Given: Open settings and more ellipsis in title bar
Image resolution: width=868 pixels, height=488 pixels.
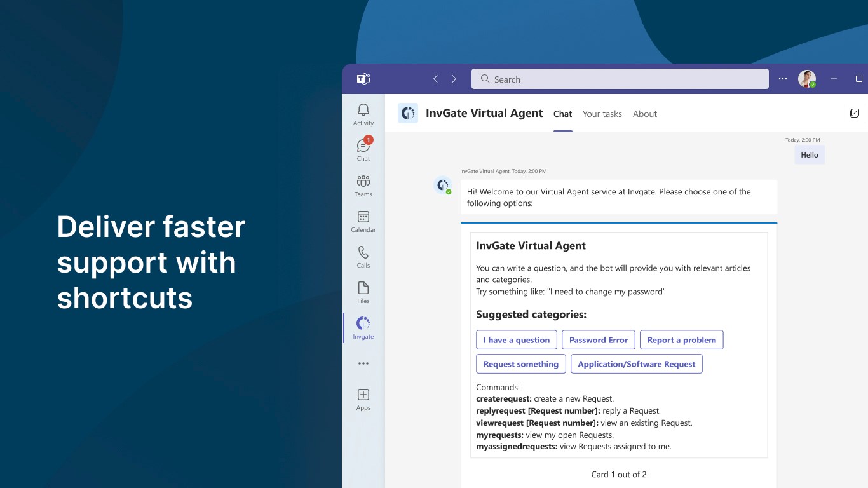Looking at the screenshot, I should (783, 79).
